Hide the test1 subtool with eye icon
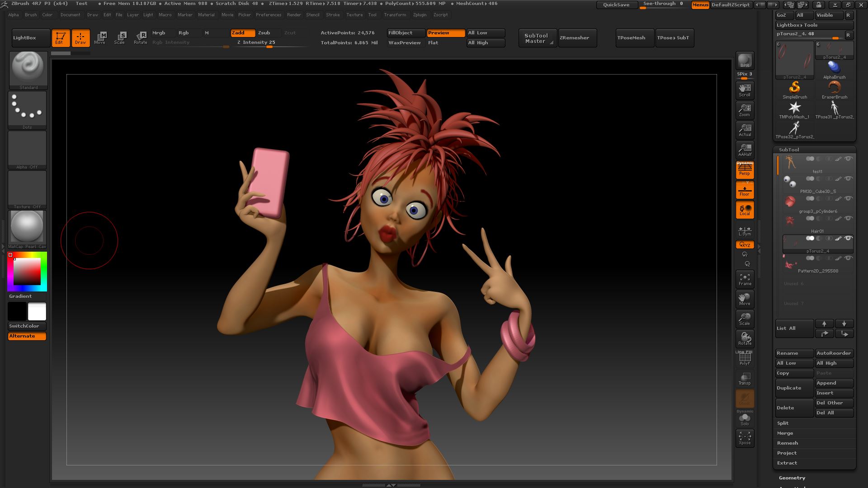The width and height of the screenshot is (868, 488). pyautogui.click(x=849, y=159)
